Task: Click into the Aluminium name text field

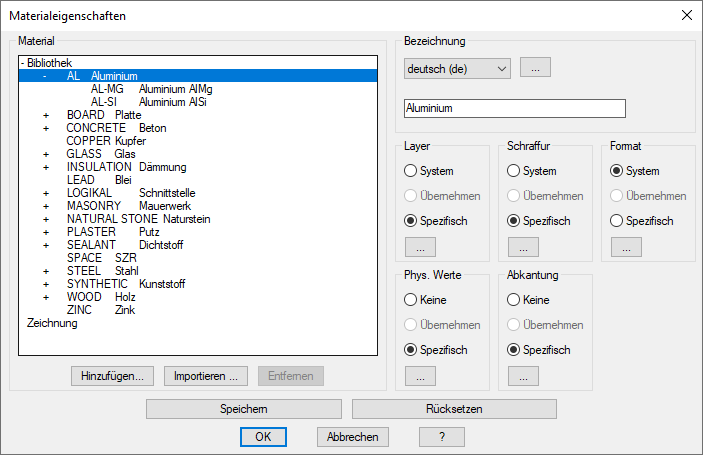Action: 514,108
